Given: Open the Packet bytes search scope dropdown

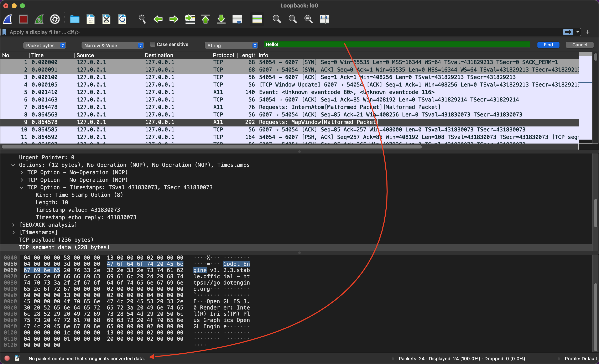Looking at the screenshot, I should [45, 45].
